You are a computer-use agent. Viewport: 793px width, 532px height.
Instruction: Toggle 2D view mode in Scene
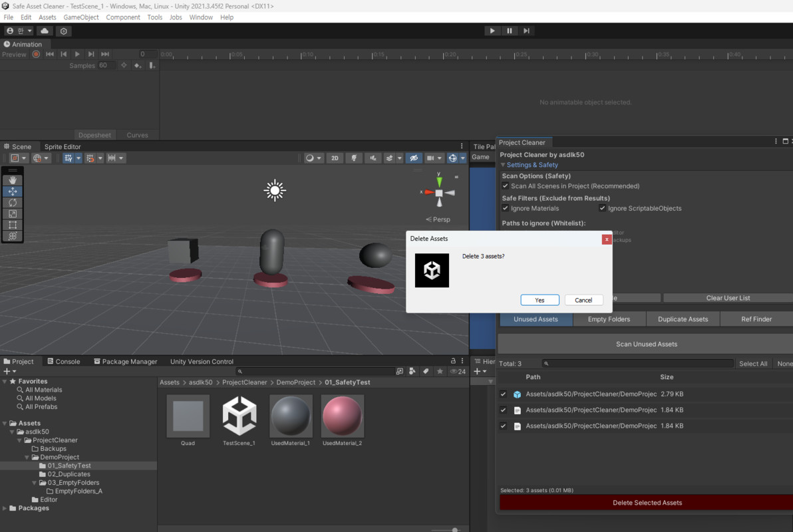335,158
